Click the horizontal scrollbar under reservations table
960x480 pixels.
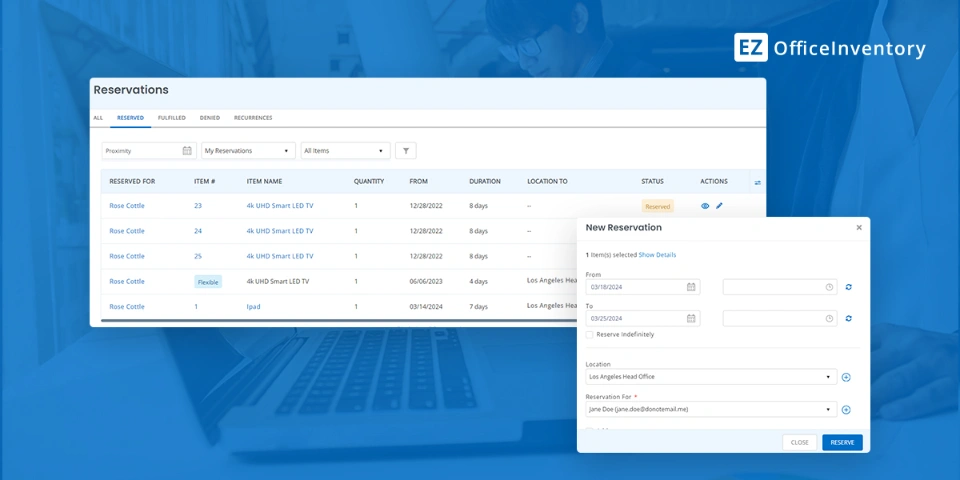(340, 321)
